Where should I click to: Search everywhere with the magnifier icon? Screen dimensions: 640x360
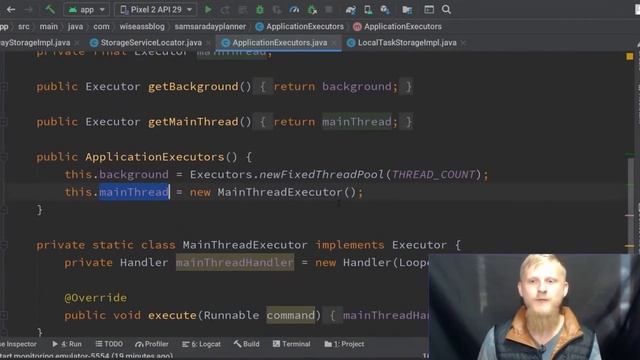446,9
